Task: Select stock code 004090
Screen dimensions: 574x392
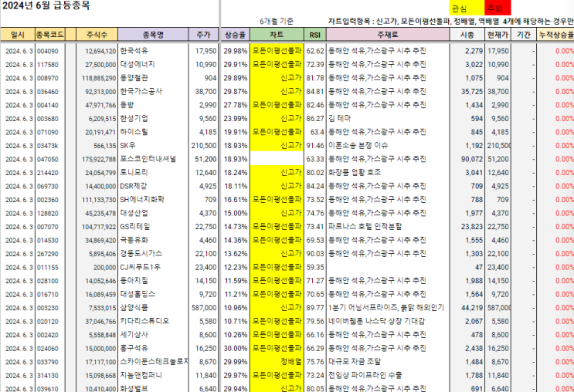Action: tap(48, 51)
